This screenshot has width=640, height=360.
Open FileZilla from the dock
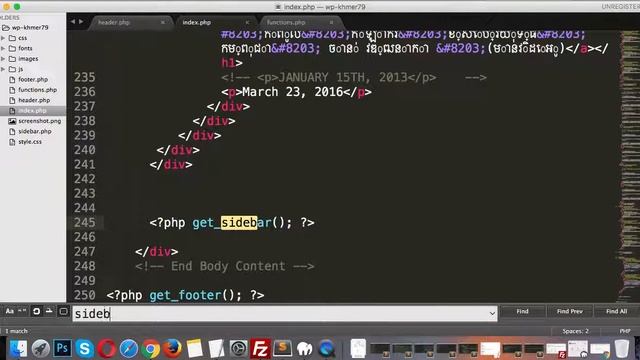pyautogui.click(x=260, y=349)
